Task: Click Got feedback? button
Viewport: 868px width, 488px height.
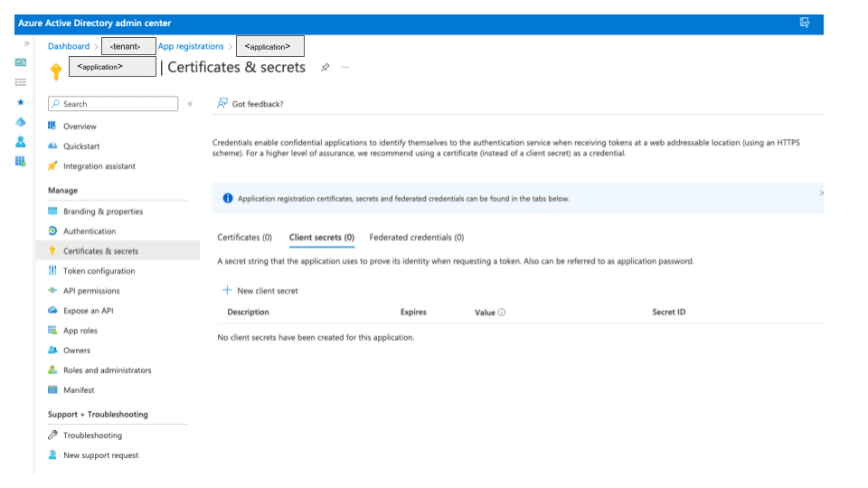Action: (x=250, y=103)
